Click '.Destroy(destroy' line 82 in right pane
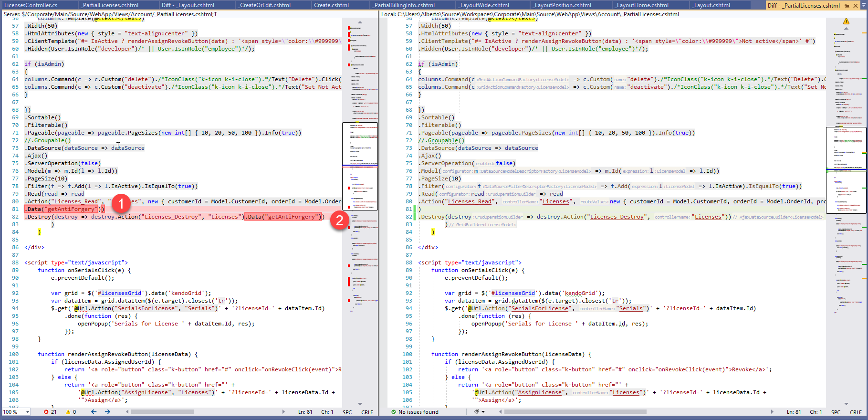Viewport: 868px width, 420px height. click(445, 217)
